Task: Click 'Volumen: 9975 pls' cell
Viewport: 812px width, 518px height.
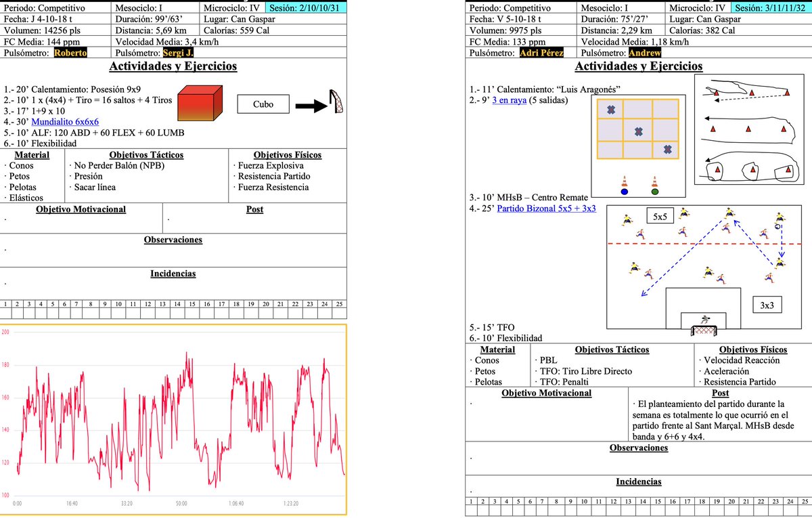Action: [521, 30]
